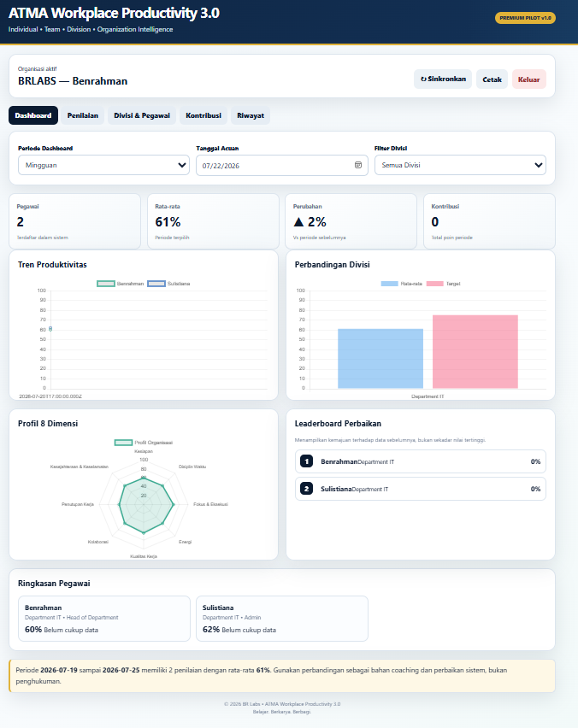Select the pink Target bar for Department IT
578x728 pixels.
pyautogui.click(x=475, y=351)
